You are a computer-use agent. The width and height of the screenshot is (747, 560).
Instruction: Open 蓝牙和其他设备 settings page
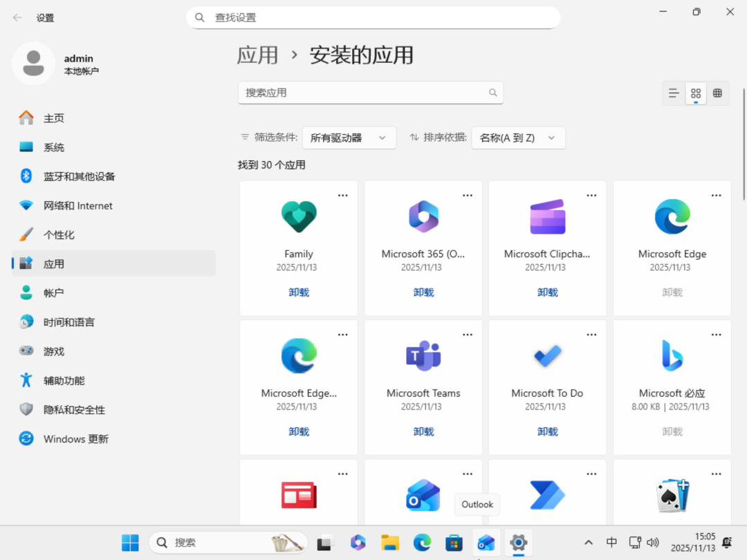click(x=114, y=176)
